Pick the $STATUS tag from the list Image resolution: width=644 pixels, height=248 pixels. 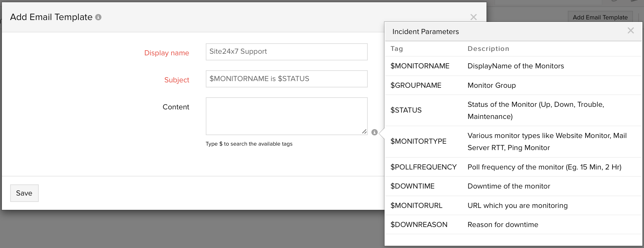pos(406,110)
